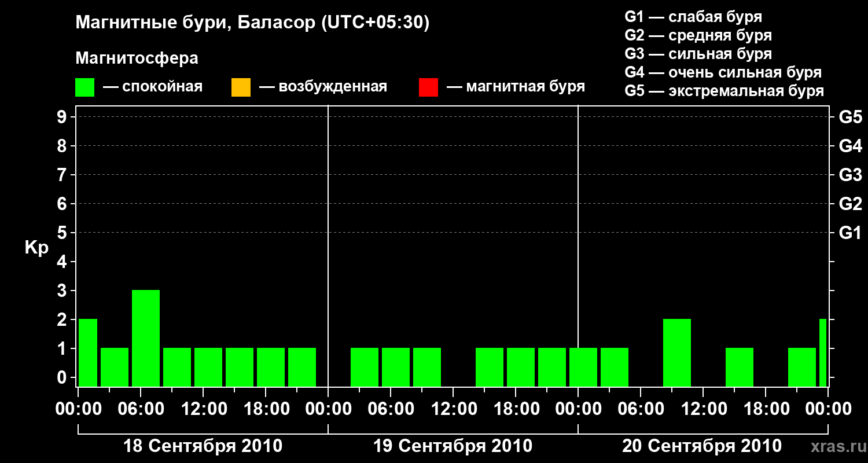The height and width of the screenshot is (463, 868).
Task: Click the 'G4' label on right axis
Action: 850,146
